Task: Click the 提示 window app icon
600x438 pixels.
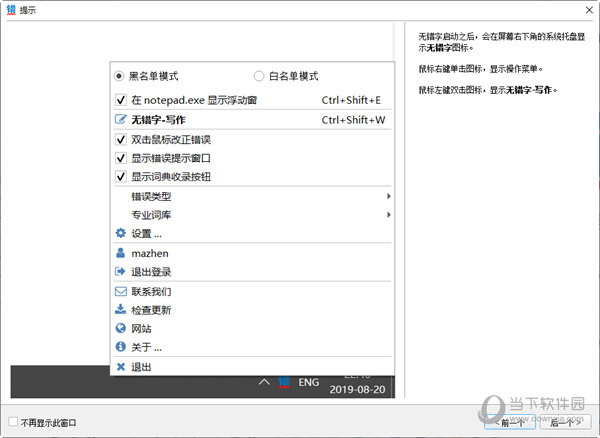Action: pyautogui.click(x=11, y=10)
